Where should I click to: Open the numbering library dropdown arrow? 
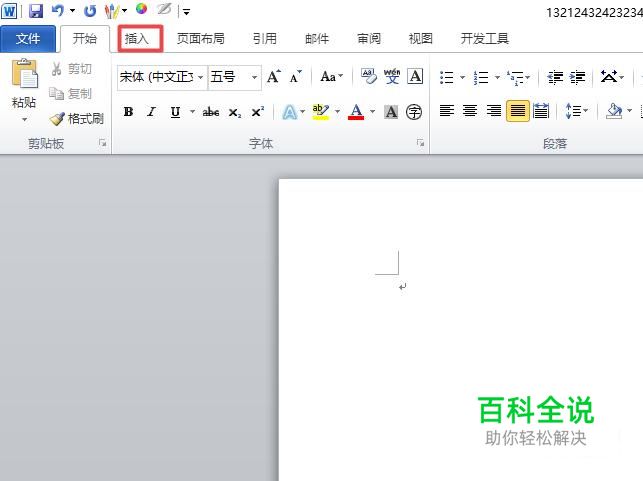pos(497,77)
